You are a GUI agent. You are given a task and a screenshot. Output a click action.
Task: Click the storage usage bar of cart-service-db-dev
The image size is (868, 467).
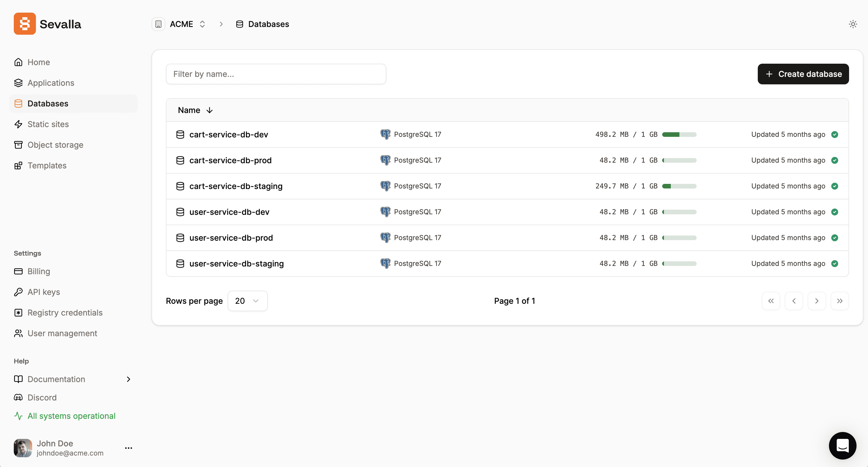pos(679,134)
